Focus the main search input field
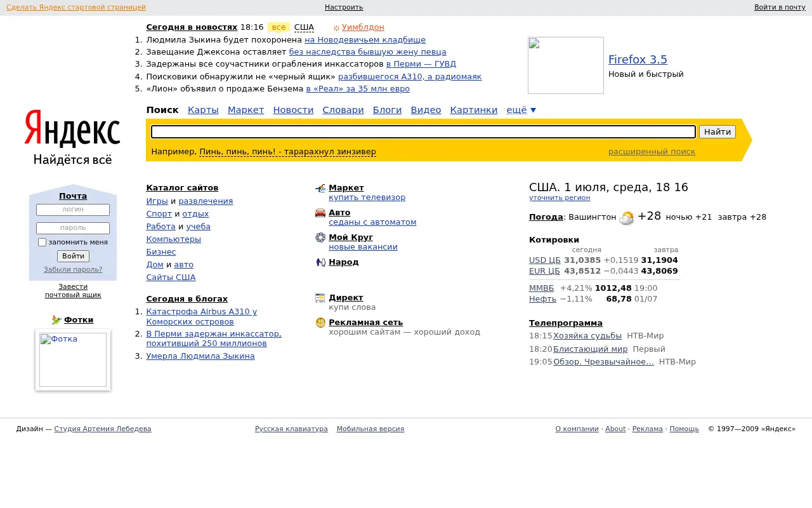Viewport: 812px width, 508px height. (424, 131)
